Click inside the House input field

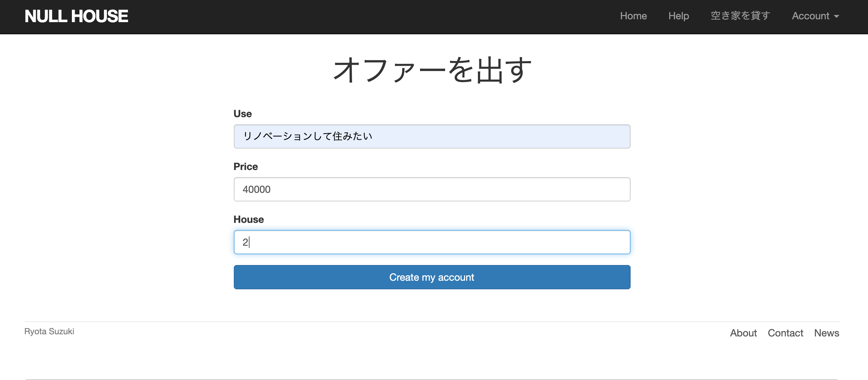(x=431, y=242)
